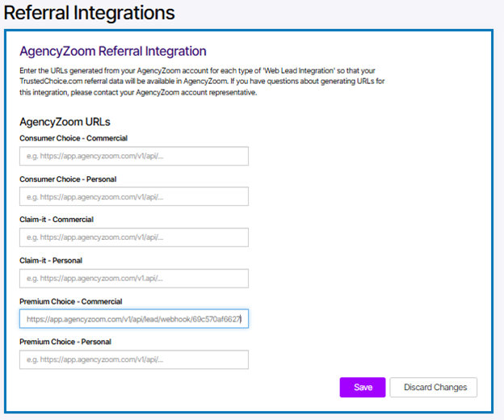Viewport: 504px width, 420px height.
Task: Select the Claim-it - Commercial URL input
Action: (x=134, y=237)
